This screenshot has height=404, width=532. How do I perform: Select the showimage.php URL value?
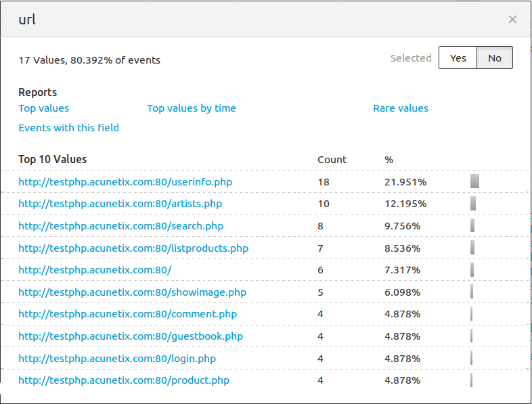[x=132, y=292]
